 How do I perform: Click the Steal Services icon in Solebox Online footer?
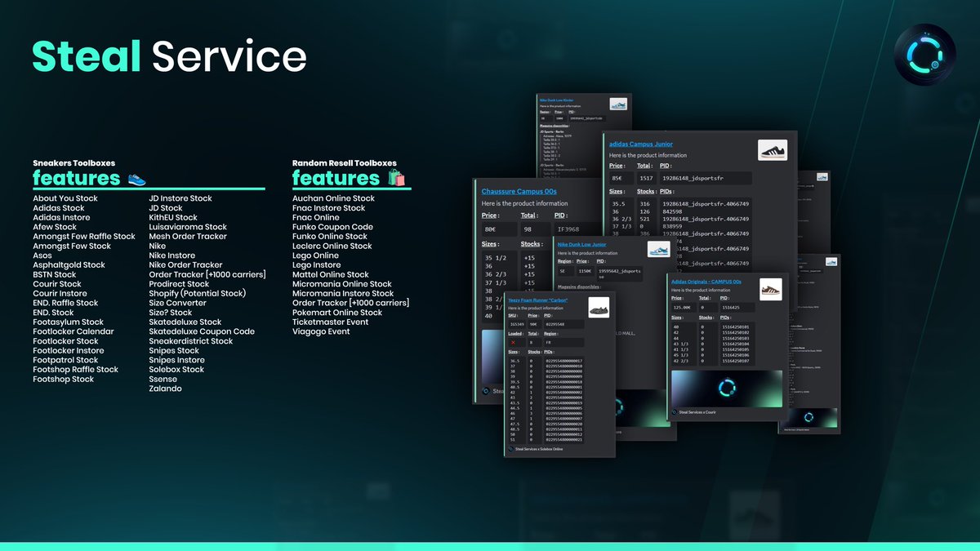pyautogui.click(x=512, y=449)
